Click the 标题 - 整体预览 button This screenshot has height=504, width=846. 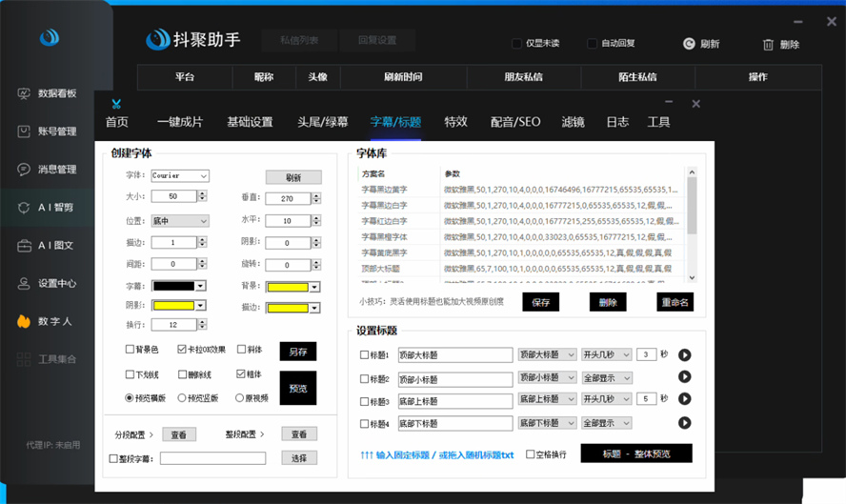pos(636,454)
